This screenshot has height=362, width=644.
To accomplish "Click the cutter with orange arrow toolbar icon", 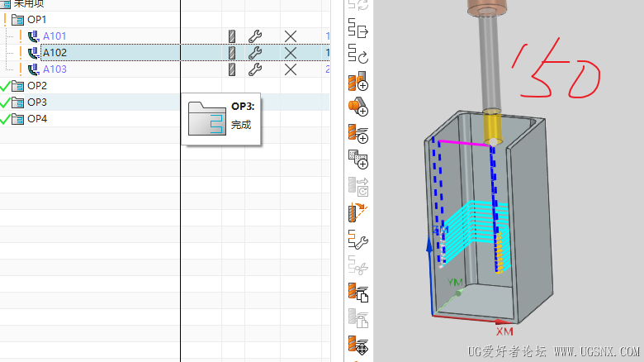I will (x=358, y=212).
